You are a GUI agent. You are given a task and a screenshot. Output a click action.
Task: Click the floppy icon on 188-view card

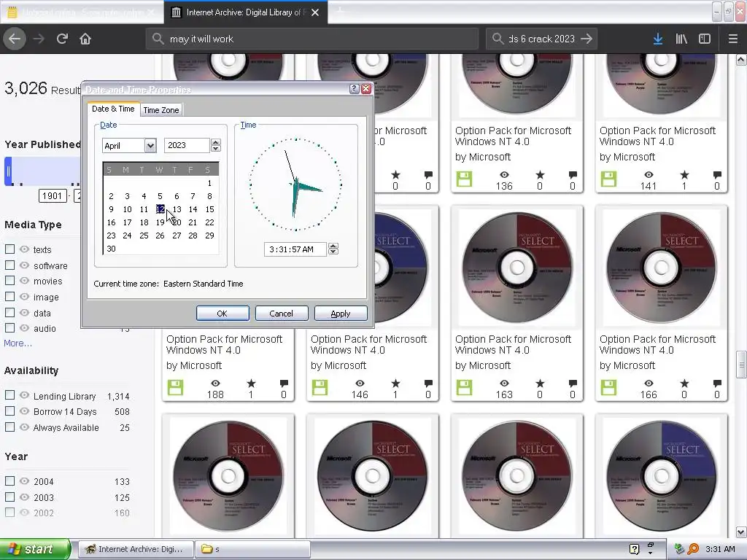175,388
